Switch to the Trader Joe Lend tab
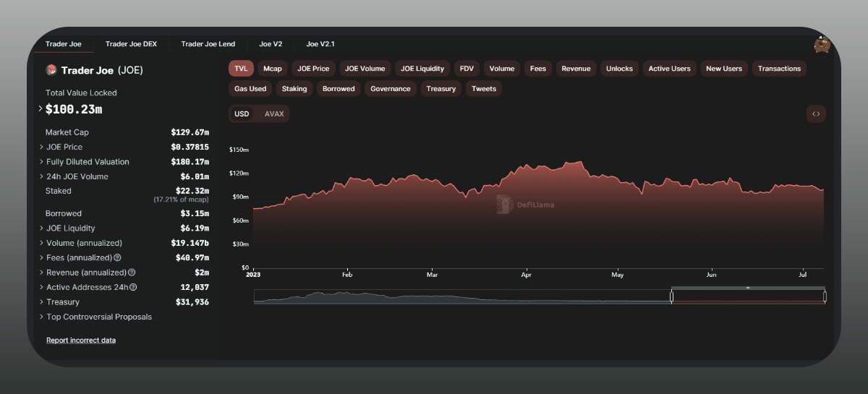Image resolution: width=868 pixels, height=394 pixels. pyautogui.click(x=208, y=44)
